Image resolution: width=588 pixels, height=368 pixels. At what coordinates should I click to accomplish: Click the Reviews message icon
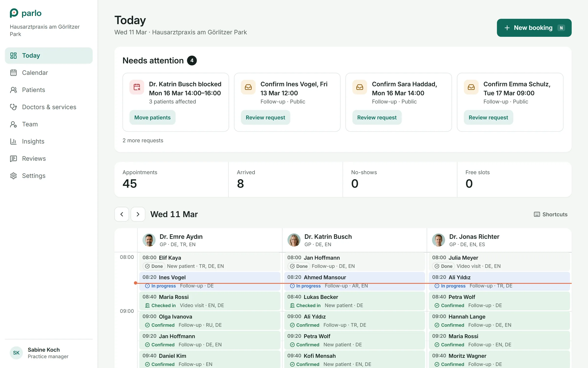(x=13, y=158)
